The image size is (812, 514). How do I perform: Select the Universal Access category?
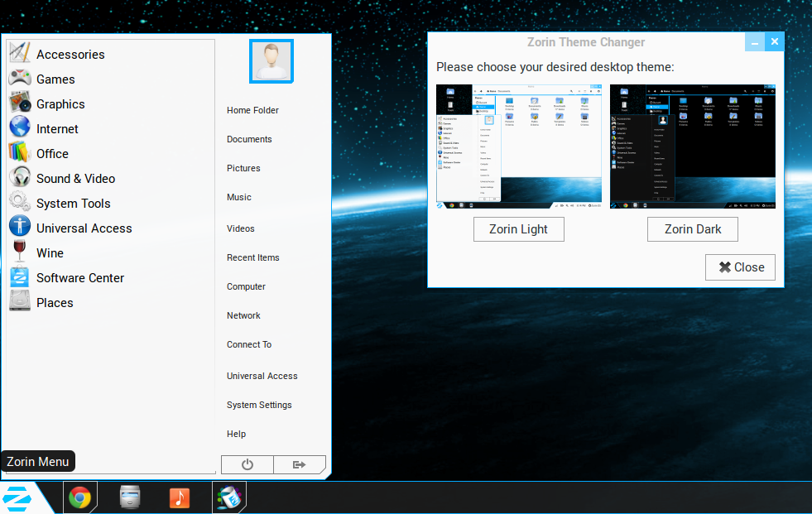coord(83,228)
